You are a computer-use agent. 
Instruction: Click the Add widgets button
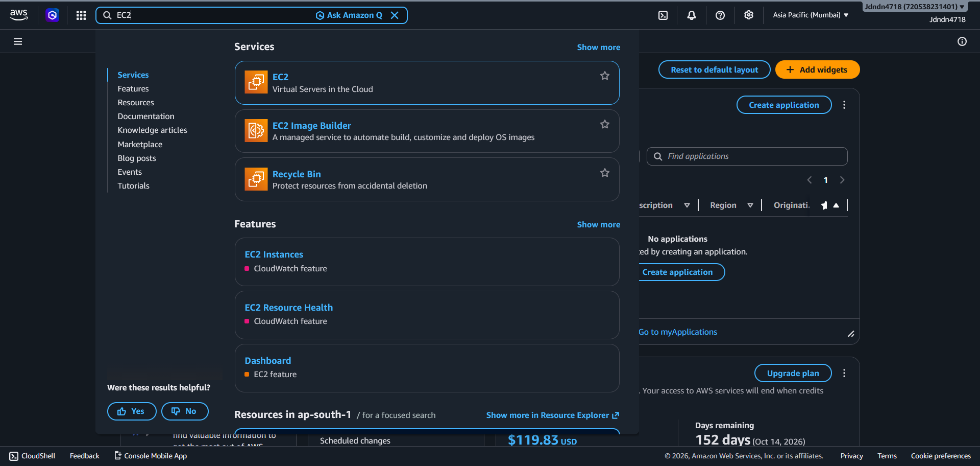click(x=818, y=69)
